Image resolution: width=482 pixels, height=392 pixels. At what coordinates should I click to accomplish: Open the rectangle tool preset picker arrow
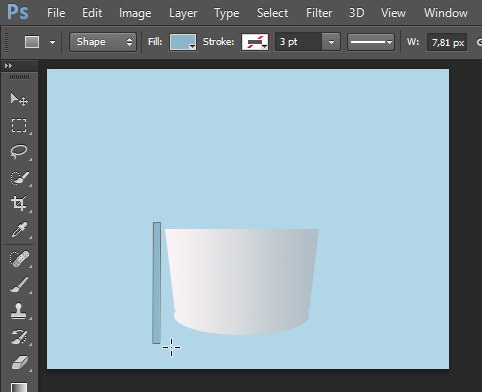52,42
